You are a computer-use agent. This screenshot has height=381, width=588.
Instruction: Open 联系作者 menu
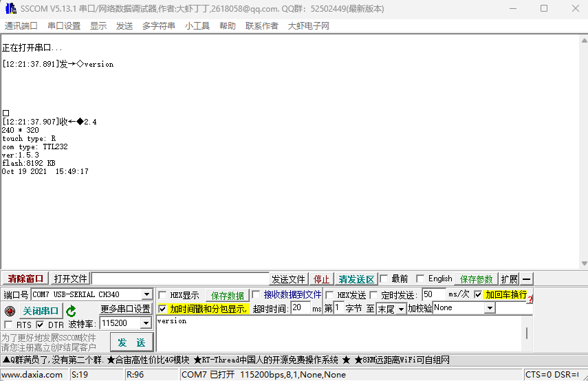[262, 26]
